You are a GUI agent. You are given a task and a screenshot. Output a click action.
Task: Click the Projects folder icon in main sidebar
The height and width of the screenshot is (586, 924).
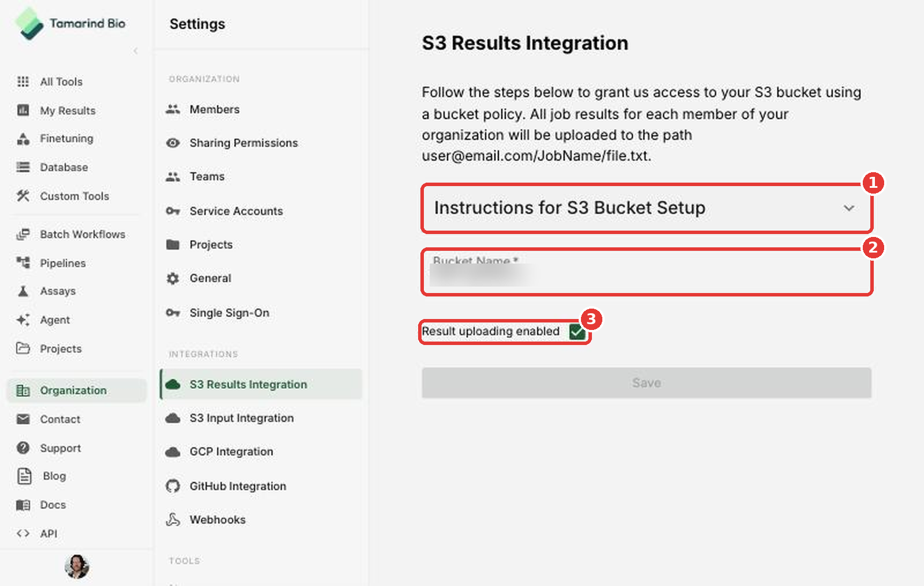pos(23,348)
